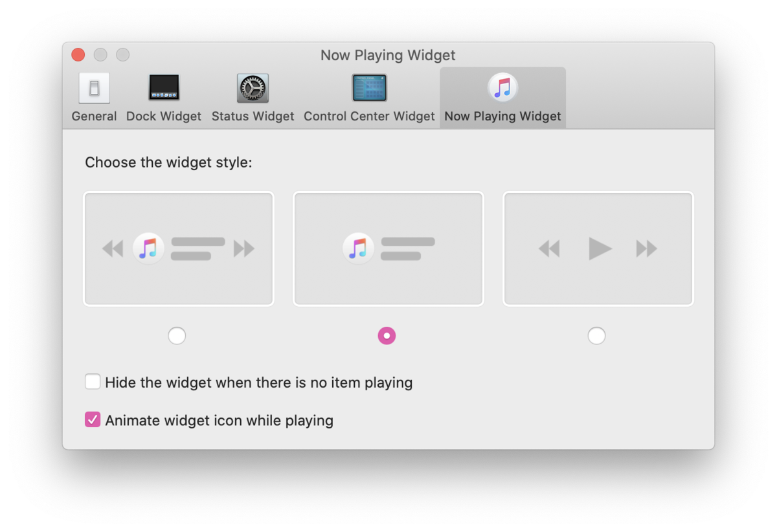Select the middle widget style radio button

point(387,336)
